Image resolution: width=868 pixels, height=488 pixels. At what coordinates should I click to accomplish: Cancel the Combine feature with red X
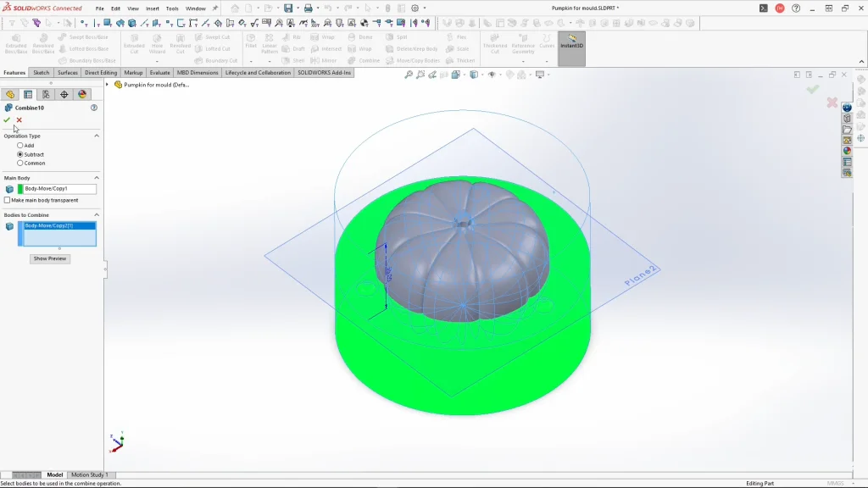[x=19, y=120]
